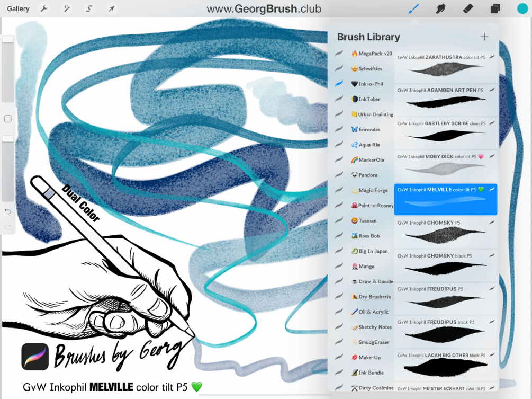Open the Adjustments magic wand menu

[67, 8]
